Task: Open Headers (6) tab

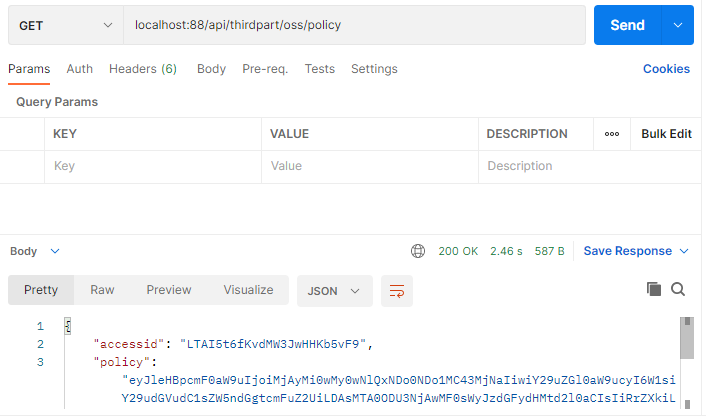Action: pos(143,69)
